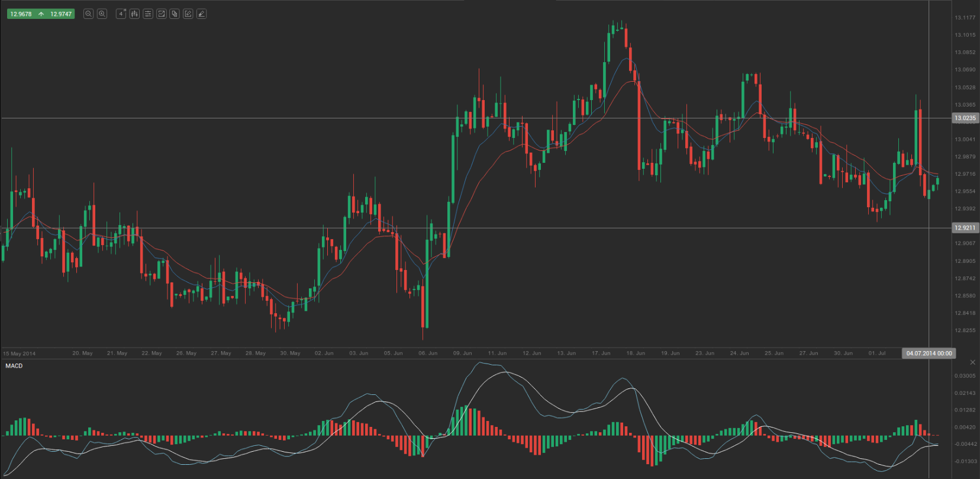This screenshot has width=980, height=479.
Task: Click the 0.03005 value on MACD scale
Action: (965, 376)
